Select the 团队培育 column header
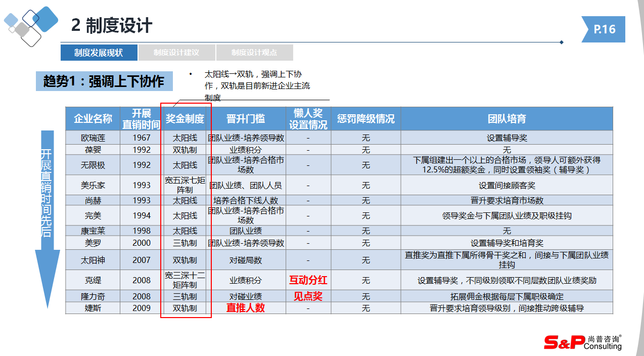 [507, 119]
